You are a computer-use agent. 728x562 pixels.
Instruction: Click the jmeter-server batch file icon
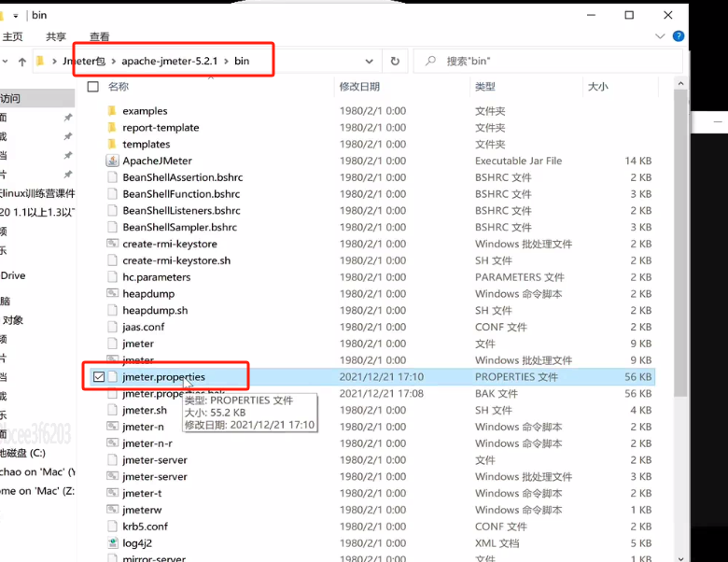point(112,476)
